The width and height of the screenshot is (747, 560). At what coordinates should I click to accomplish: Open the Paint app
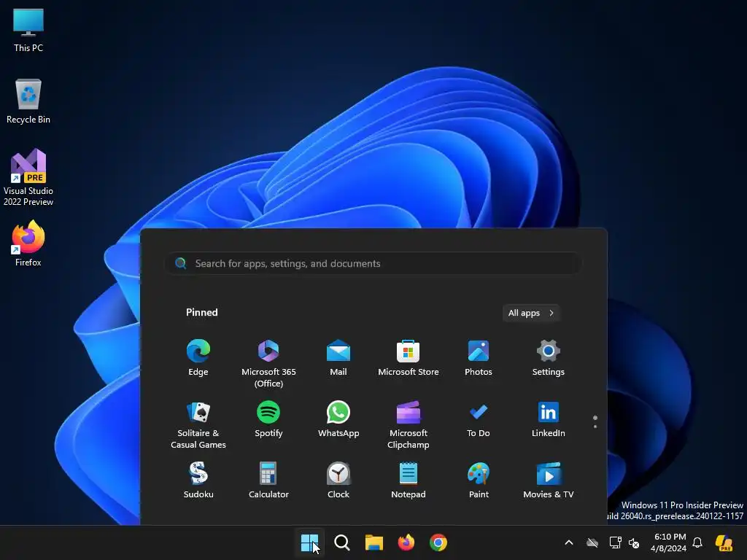click(479, 480)
